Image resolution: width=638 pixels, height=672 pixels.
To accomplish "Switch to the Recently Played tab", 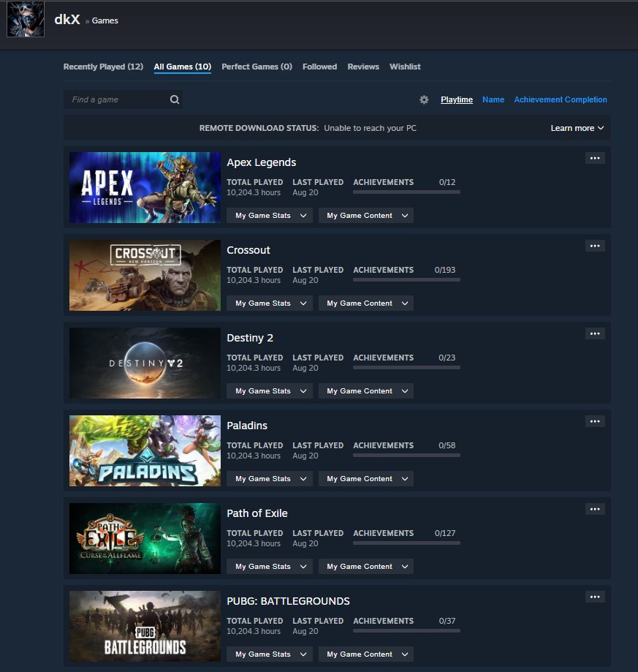I will (103, 67).
